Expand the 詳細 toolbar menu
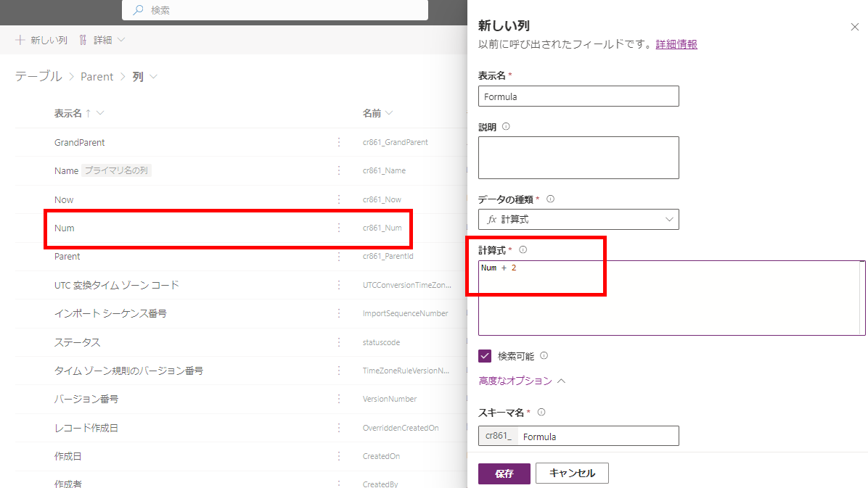 coord(102,40)
